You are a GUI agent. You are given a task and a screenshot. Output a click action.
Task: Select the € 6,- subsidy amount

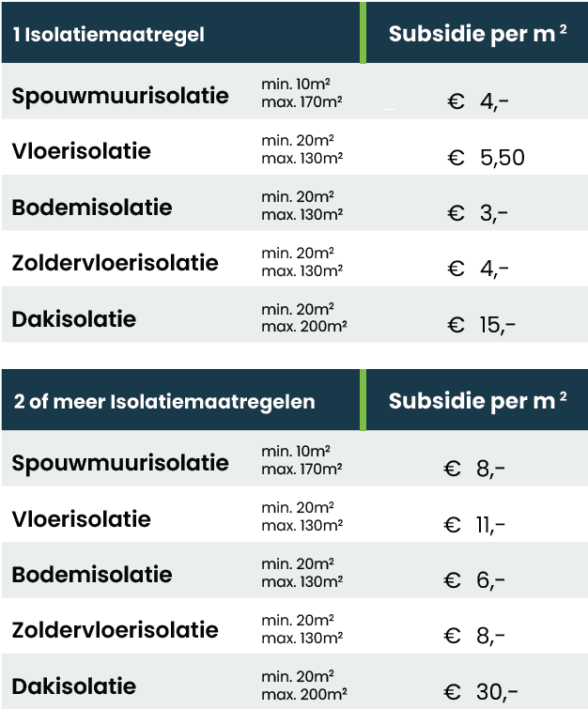click(x=475, y=580)
